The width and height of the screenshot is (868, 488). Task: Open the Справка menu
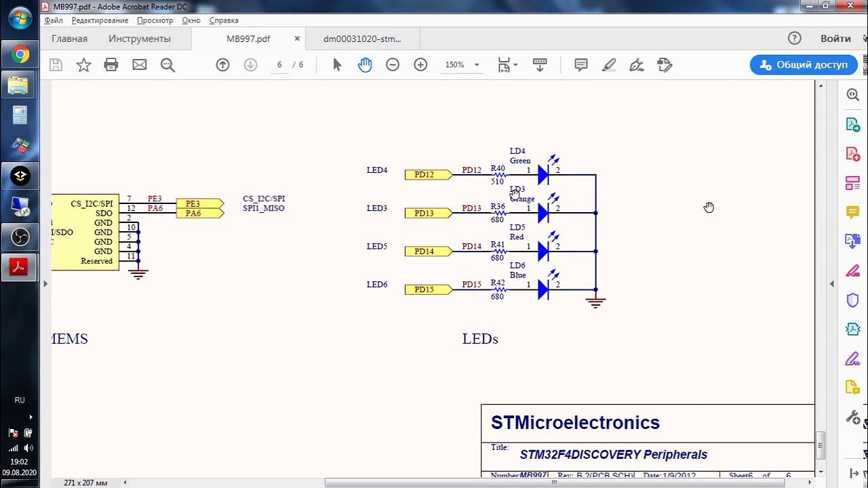[224, 20]
